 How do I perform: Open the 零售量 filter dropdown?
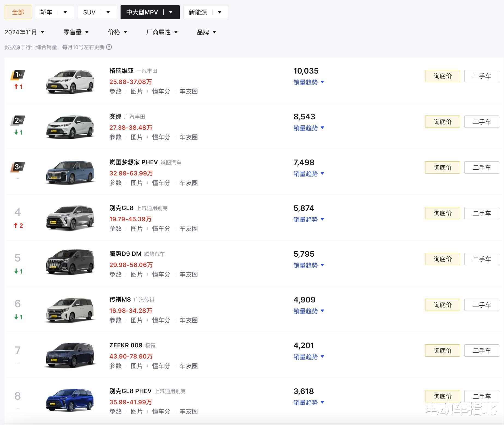pos(76,32)
